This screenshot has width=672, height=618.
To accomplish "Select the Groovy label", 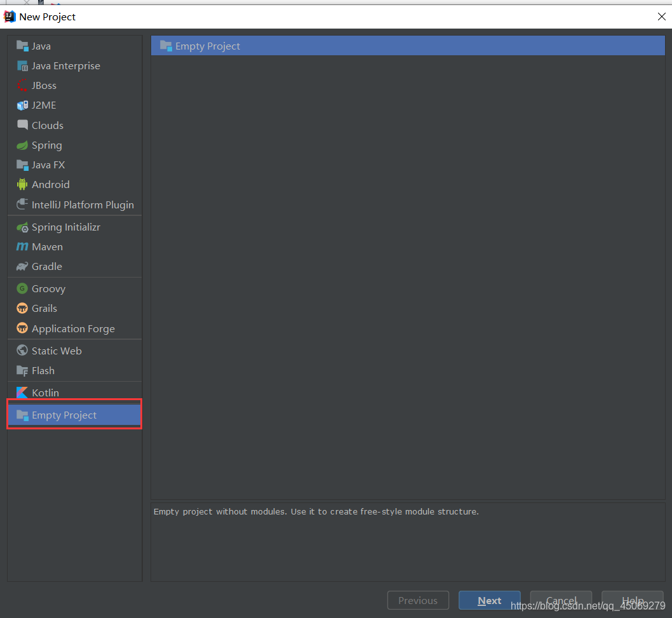I will click(x=48, y=288).
